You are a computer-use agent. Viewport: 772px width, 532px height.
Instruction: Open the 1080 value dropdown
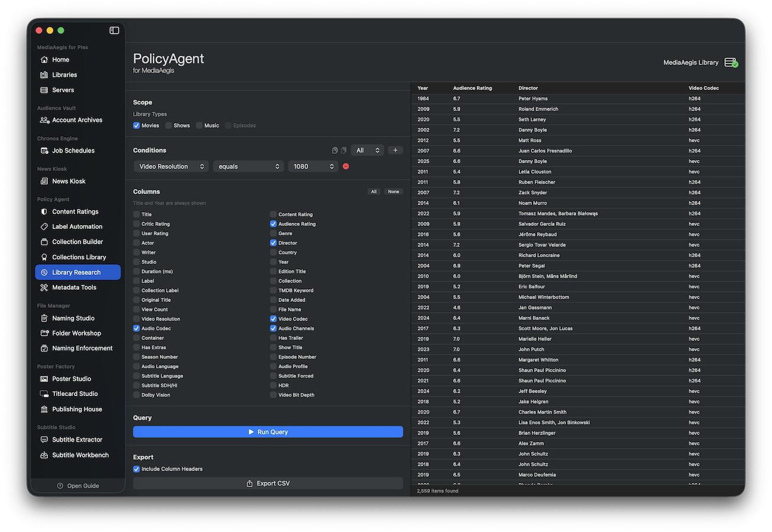pyautogui.click(x=314, y=167)
